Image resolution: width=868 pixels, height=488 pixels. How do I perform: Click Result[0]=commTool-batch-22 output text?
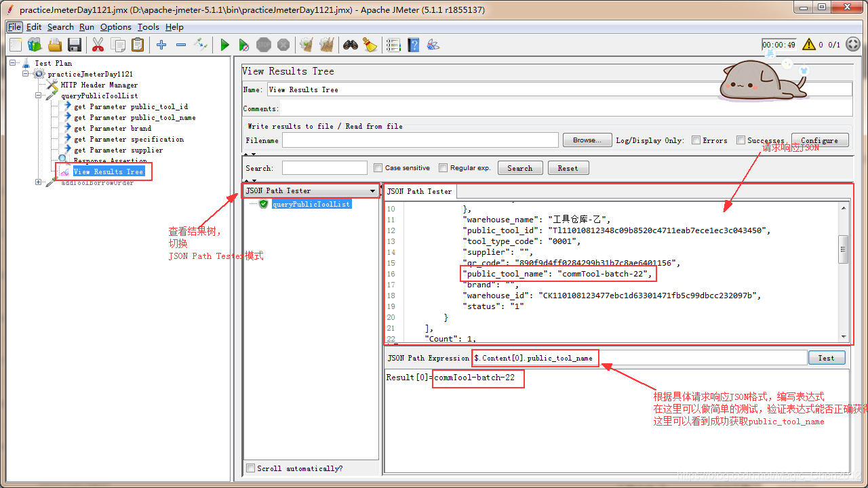(450, 377)
